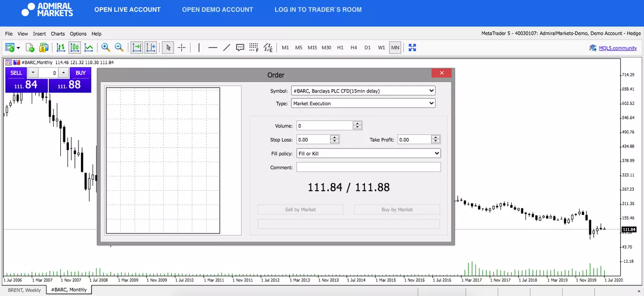Toggle fullscreen mode with arrows icon
Screen dimensions: 644x296
pyautogui.click(x=413, y=47)
